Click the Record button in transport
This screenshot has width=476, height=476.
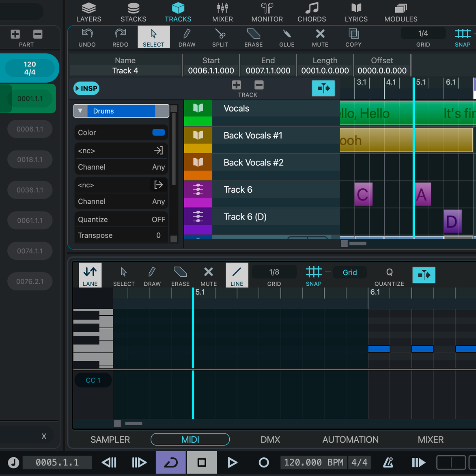pos(263,462)
